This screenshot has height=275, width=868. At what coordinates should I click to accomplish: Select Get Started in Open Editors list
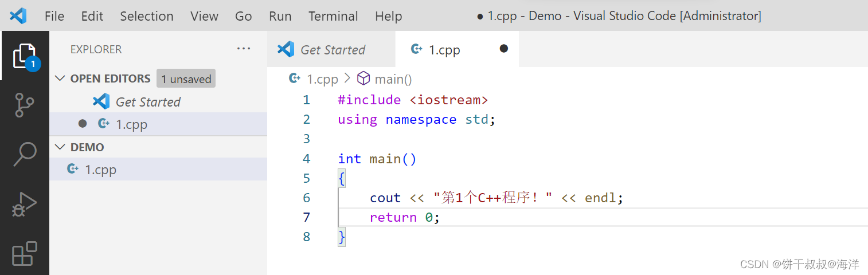158,101
